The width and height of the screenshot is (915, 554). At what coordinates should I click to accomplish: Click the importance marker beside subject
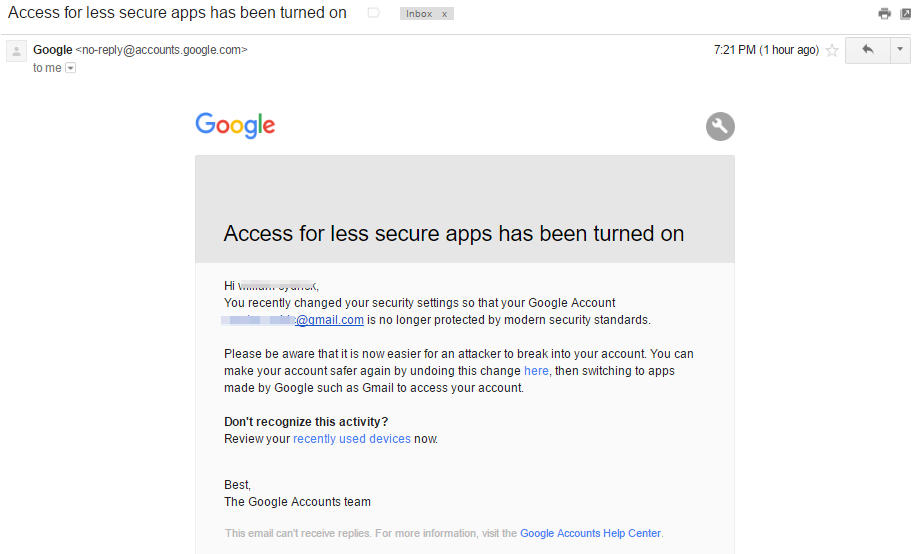point(374,14)
